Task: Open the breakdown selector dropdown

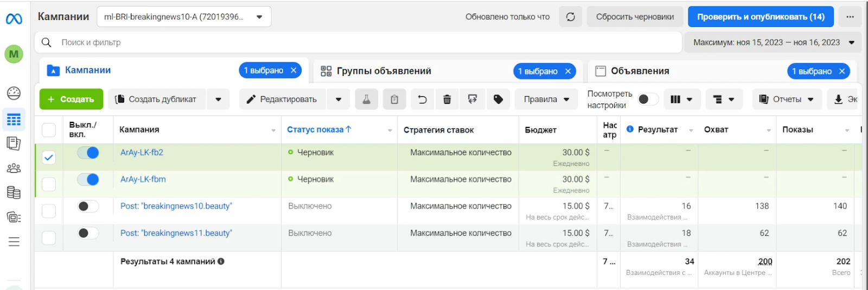Action: tap(724, 99)
